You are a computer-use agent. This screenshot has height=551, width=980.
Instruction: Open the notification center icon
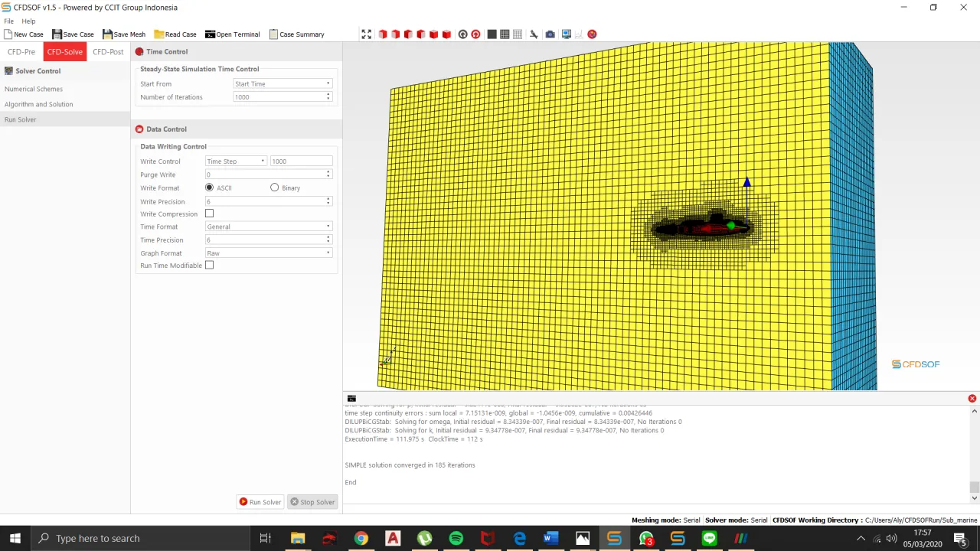pos(959,539)
